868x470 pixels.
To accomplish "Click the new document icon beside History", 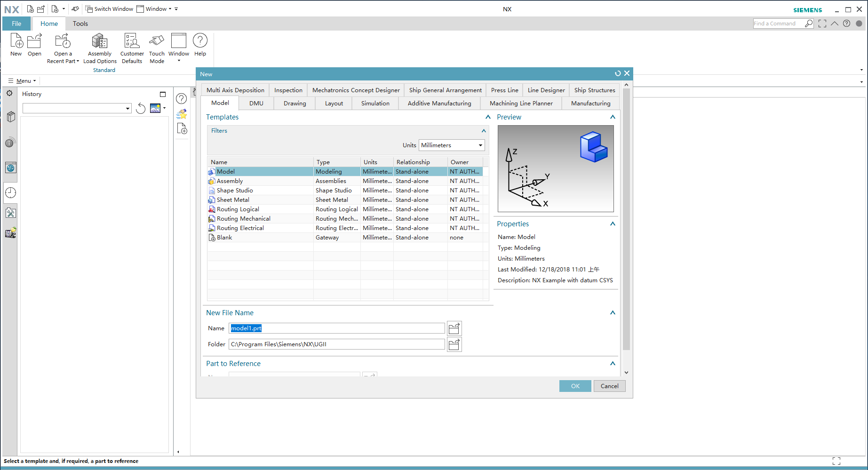I will click(x=182, y=128).
